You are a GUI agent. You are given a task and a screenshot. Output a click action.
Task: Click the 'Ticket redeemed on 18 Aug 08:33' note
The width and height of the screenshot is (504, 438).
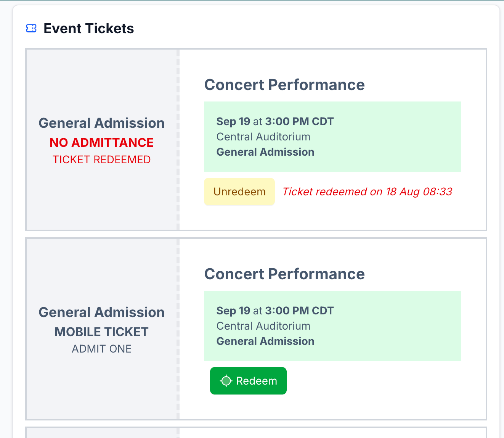[x=367, y=192]
